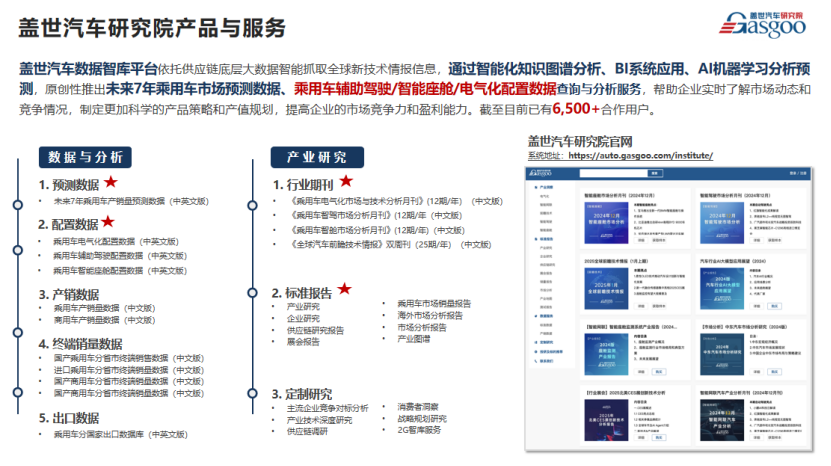
Task: Open the 智能驾驶市场分析月刊 report cover thumbnail
Action: coord(722,223)
